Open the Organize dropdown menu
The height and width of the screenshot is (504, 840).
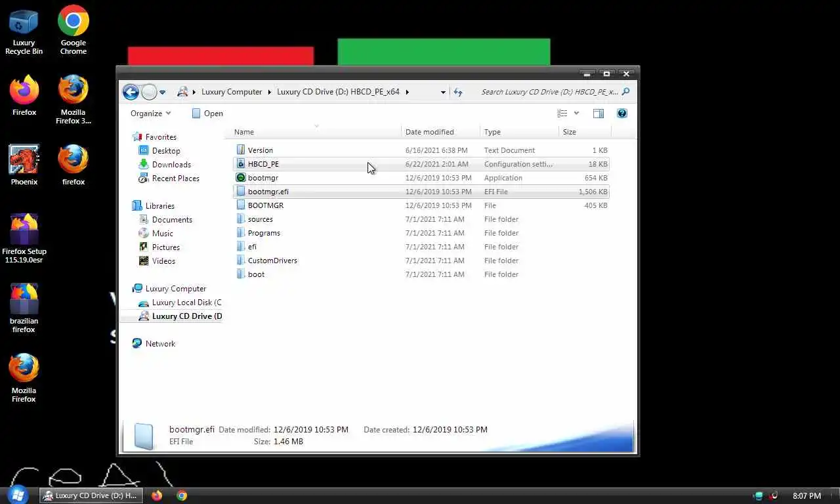(x=151, y=114)
